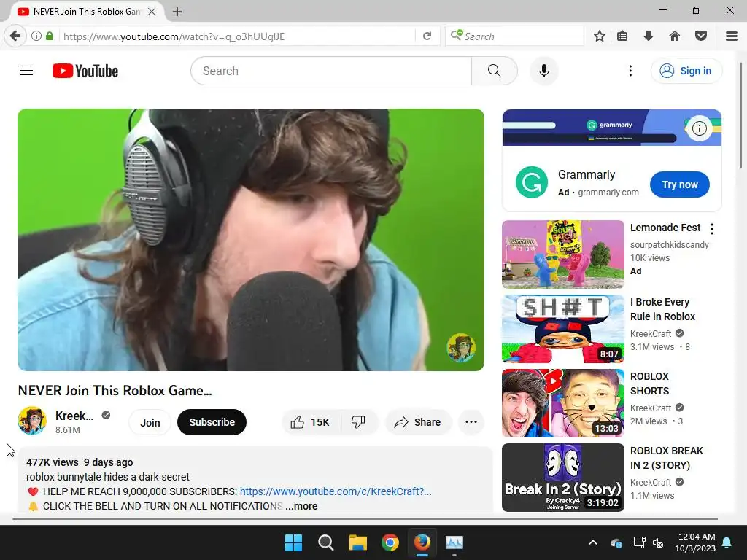Open File Explorer from taskbar

(357, 542)
